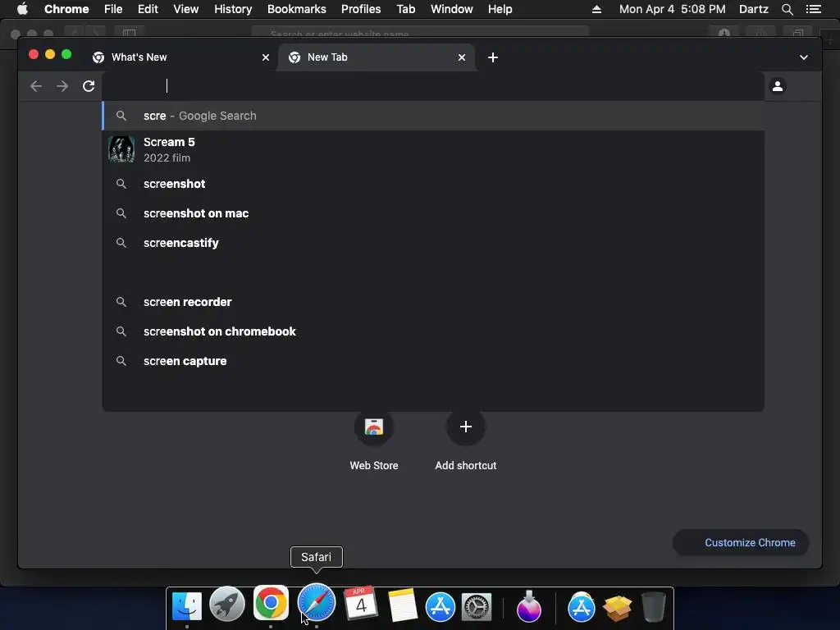Open the History menu
The height and width of the screenshot is (630, 840).
pos(232,9)
